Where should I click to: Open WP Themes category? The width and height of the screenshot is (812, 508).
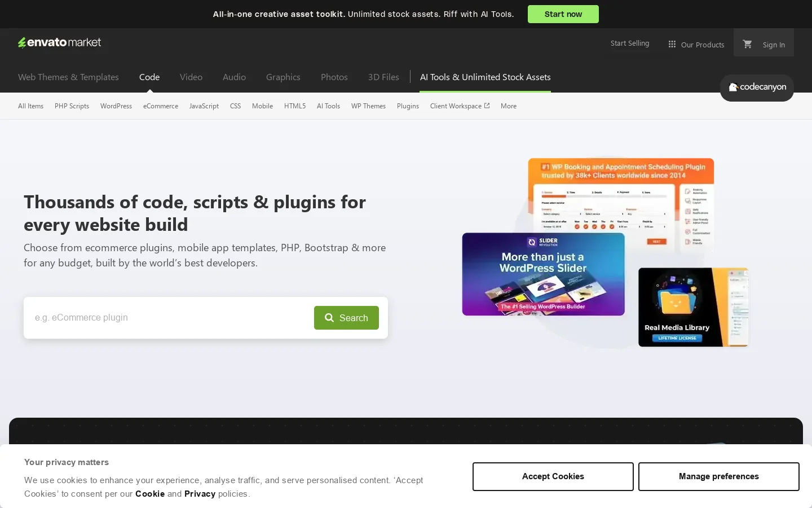click(x=368, y=106)
